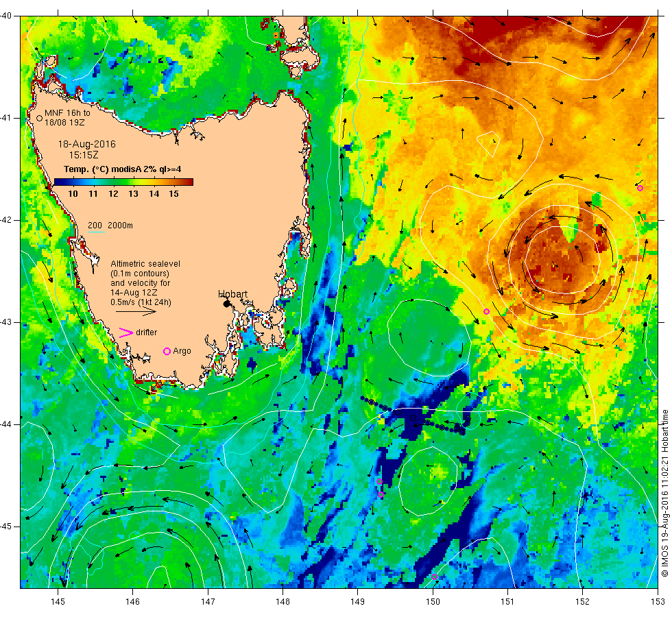The image size is (672, 617).
Task: Click the 'drifter' legend label
Action: pos(147,332)
